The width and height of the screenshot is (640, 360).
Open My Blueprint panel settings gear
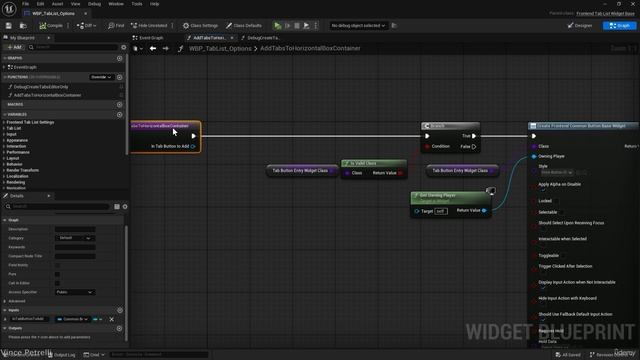pyautogui.click(x=124, y=47)
